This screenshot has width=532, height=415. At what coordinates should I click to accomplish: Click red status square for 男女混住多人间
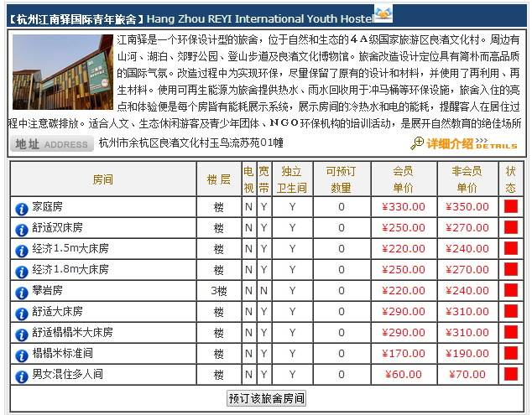pos(511,374)
